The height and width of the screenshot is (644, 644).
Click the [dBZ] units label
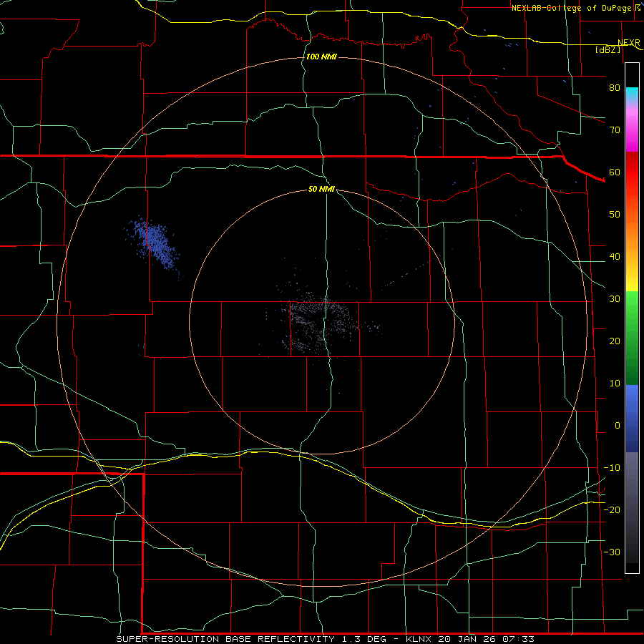click(608, 49)
